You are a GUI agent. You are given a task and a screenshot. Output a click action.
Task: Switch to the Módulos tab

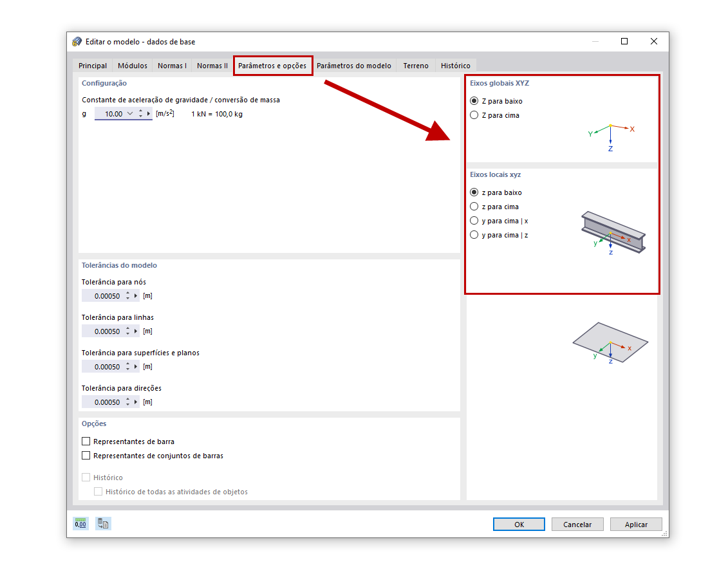(x=133, y=66)
